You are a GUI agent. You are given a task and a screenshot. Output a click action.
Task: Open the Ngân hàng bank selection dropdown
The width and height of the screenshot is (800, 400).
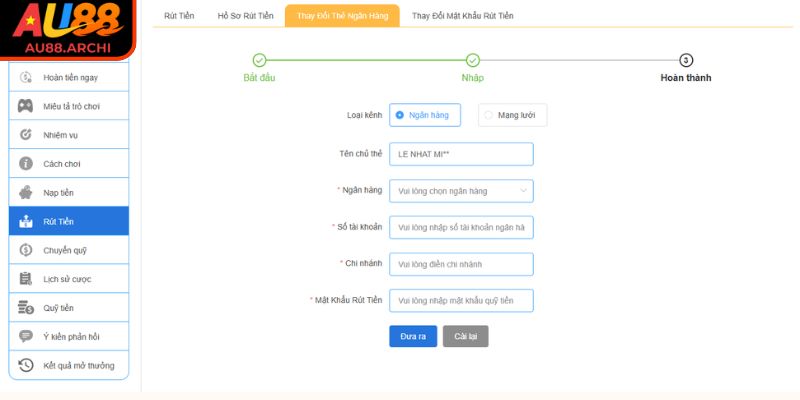(x=461, y=191)
